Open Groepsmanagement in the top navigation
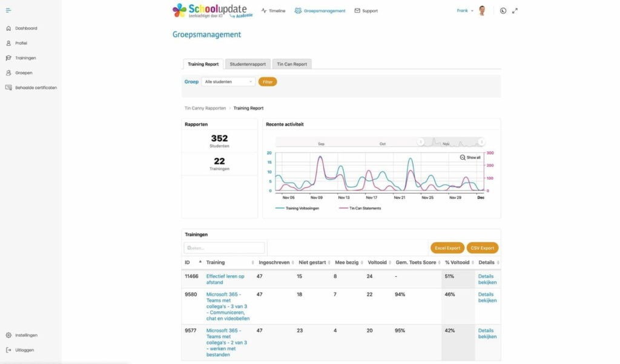 pos(320,11)
